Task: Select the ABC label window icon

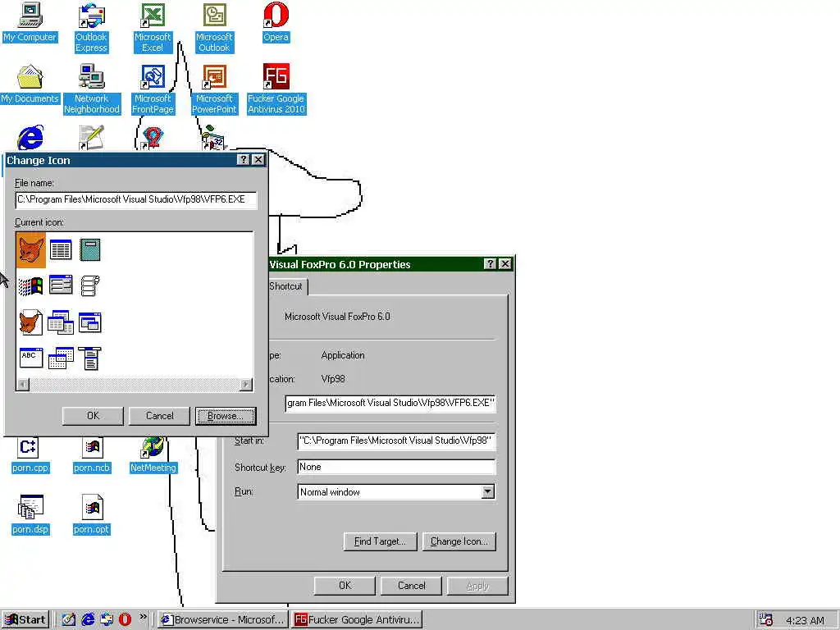Action: click(x=30, y=358)
